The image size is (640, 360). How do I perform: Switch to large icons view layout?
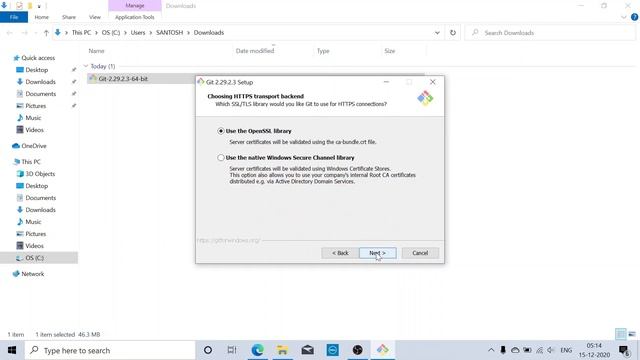tap(632, 334)
